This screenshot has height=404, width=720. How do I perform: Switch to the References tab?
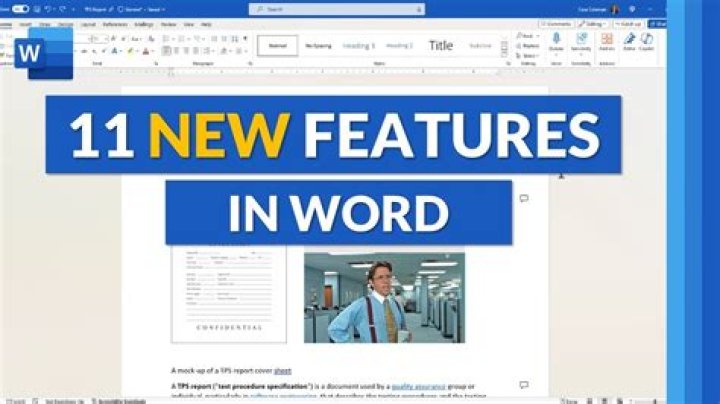coord(115,23)
